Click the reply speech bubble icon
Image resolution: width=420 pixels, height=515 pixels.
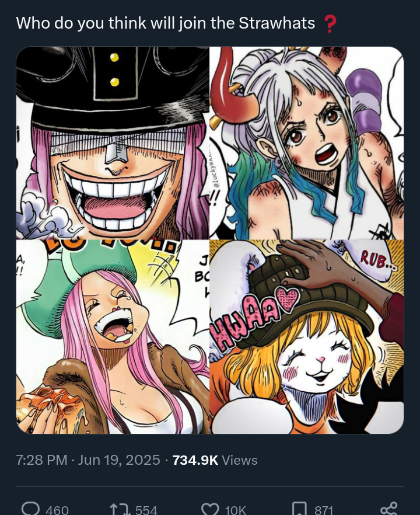30,509
